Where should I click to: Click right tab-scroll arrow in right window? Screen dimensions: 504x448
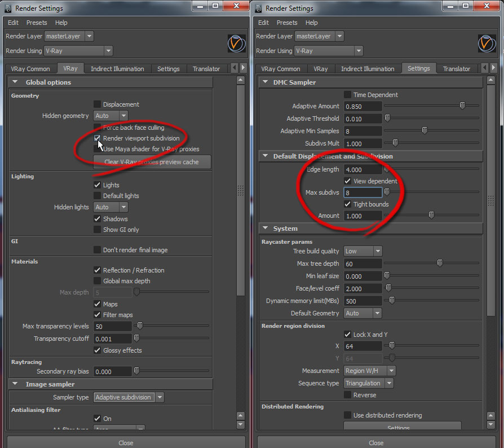[x=493, y=68]
